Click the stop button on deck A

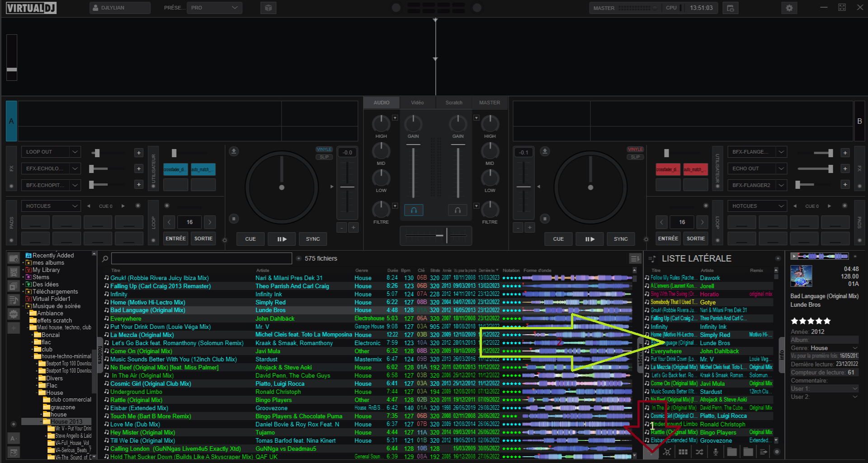tap(234, 219)
